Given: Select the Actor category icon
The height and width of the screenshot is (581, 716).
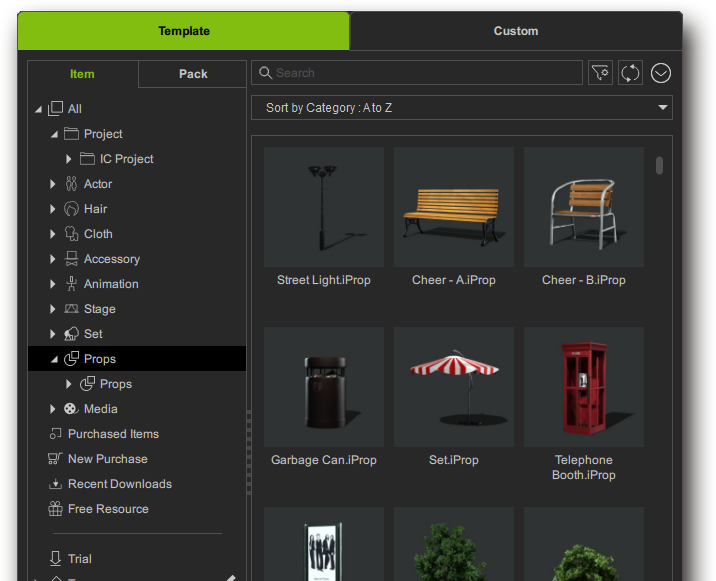Looking at the screenshot, I should click(x=71, y=184).
